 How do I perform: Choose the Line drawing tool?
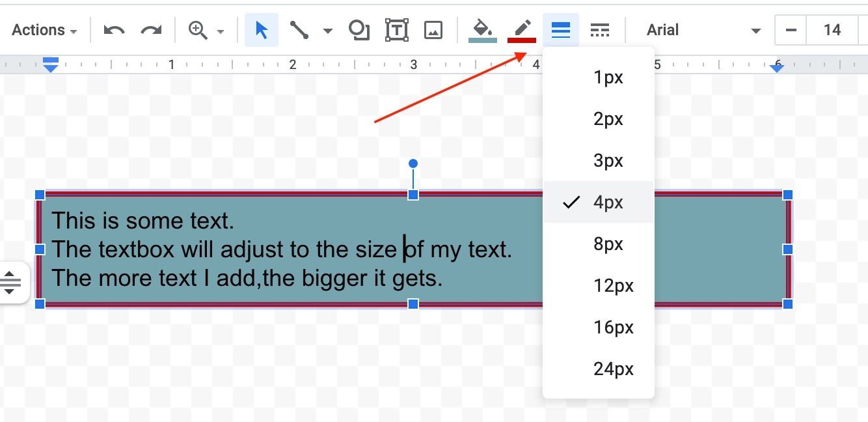299,31
